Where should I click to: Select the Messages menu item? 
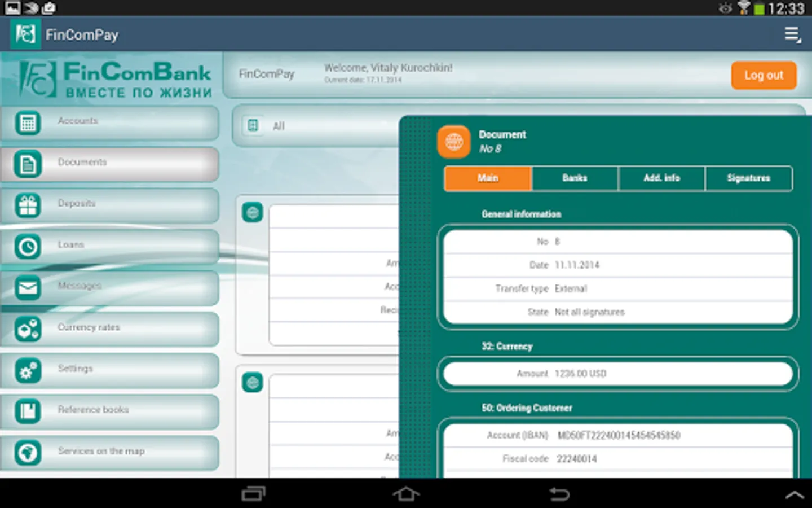point(109,288)
